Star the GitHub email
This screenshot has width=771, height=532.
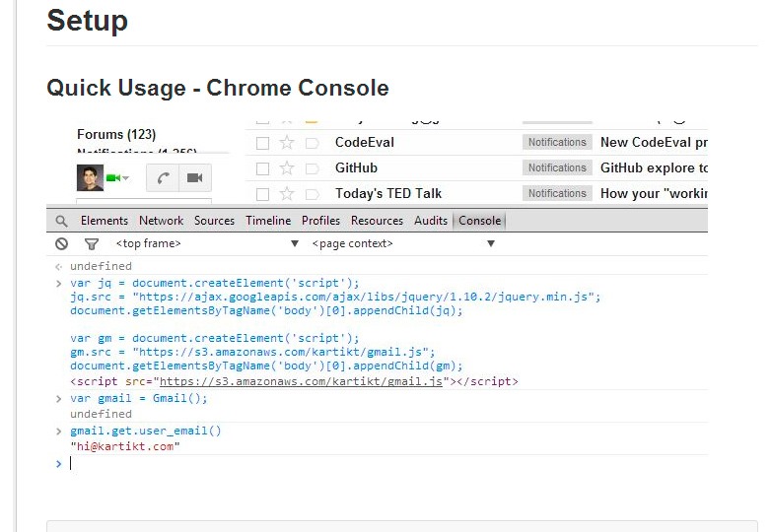287,168
